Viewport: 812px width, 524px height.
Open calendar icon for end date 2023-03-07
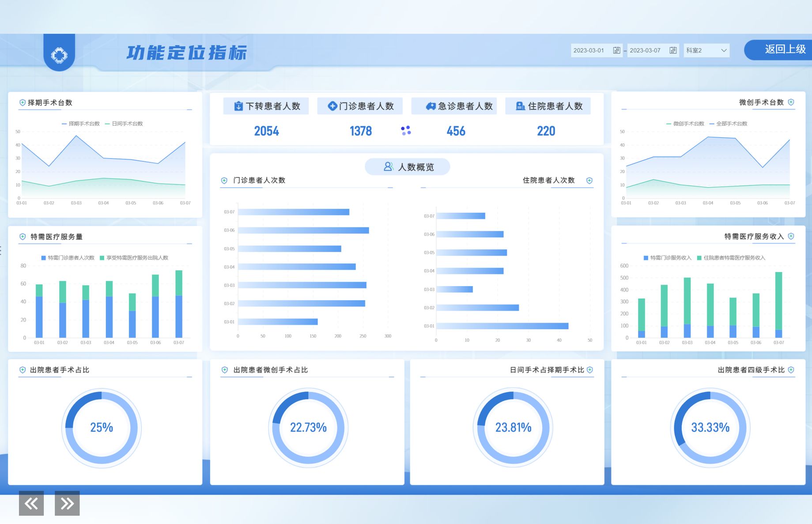673,50
